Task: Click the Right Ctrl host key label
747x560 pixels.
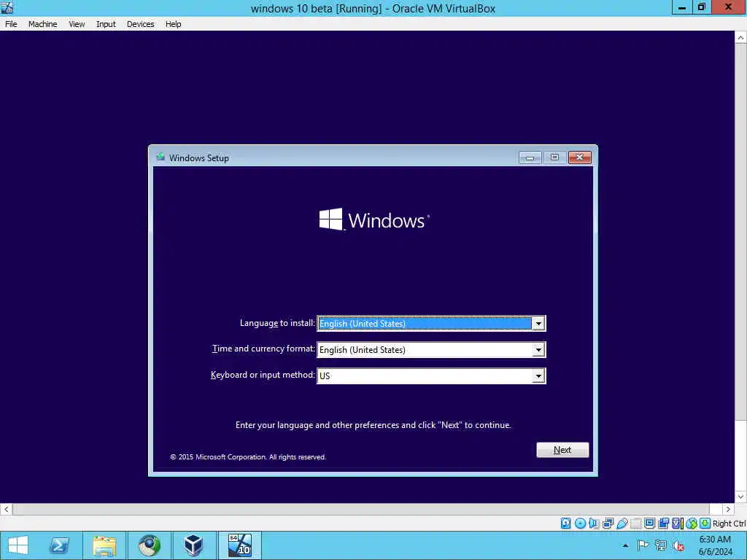Action: tap(729, 524)
